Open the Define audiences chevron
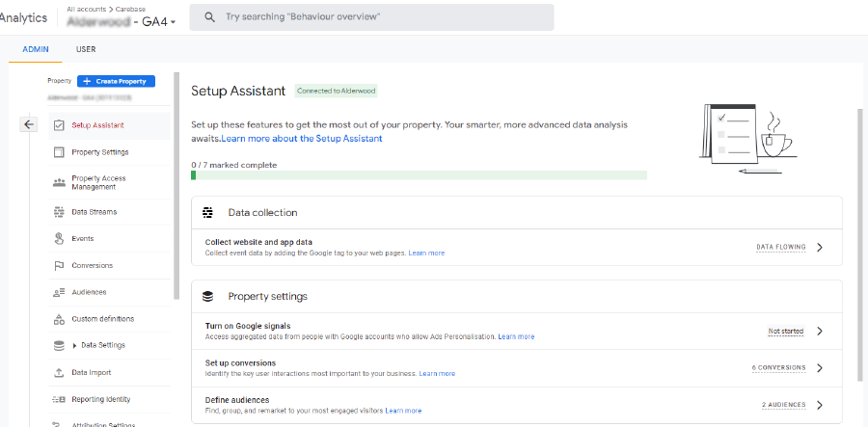The width and height of the screenshot is (868, 427). click(820, 405)
